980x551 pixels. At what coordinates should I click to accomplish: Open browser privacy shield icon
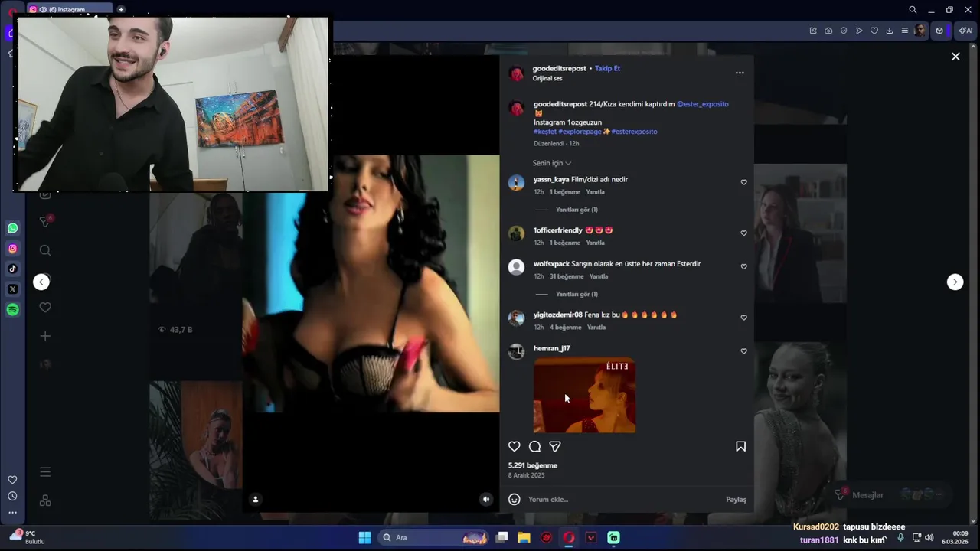[844, 31]
